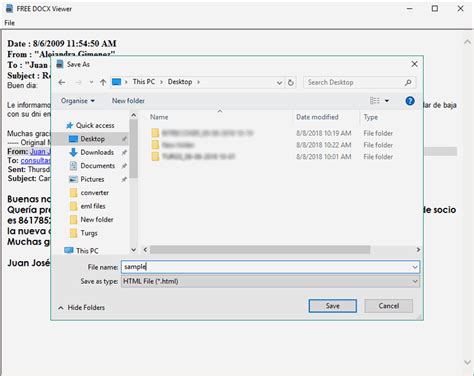Open the Turgs folder in sidebar
This screenshot has height=376, width=474.
[89, 233]
